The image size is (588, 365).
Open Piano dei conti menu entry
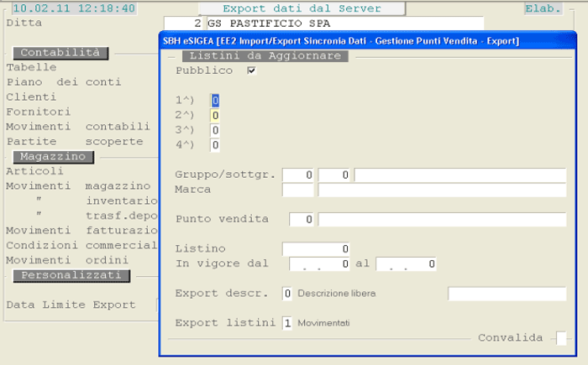pyautogui.click(x=63, y=82)
